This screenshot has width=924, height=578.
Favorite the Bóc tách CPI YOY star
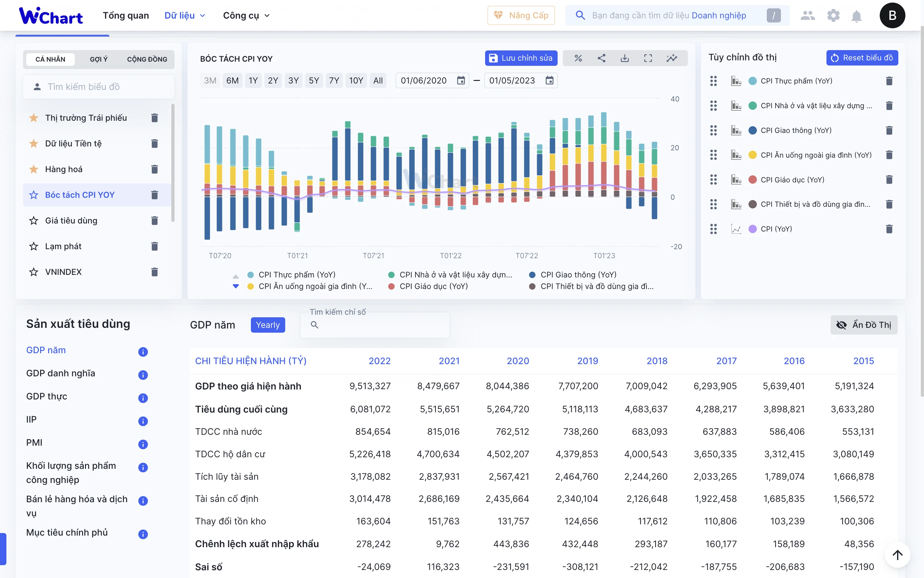[34, 195]
